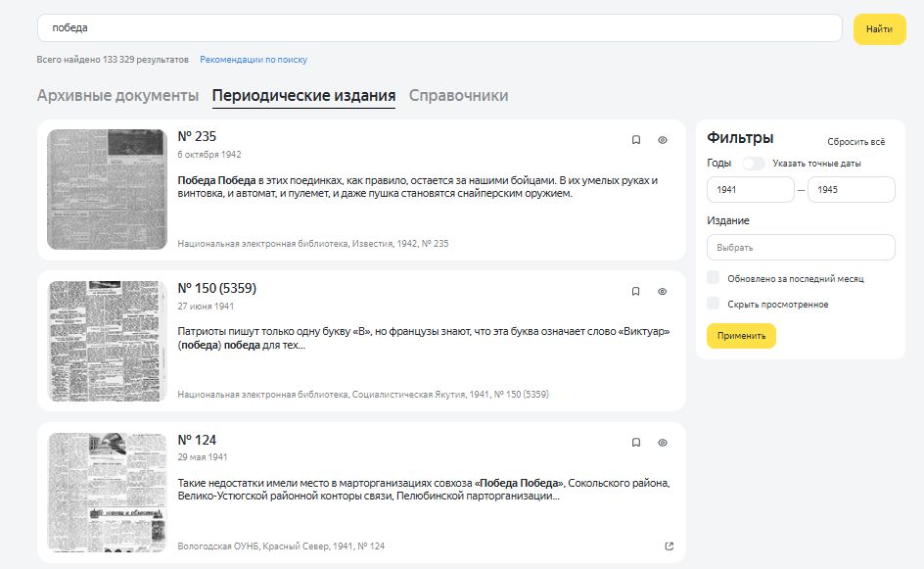
Task: Click snippet starting 'Такие недостатки имели место'
Action: click(x=424, y=490)
